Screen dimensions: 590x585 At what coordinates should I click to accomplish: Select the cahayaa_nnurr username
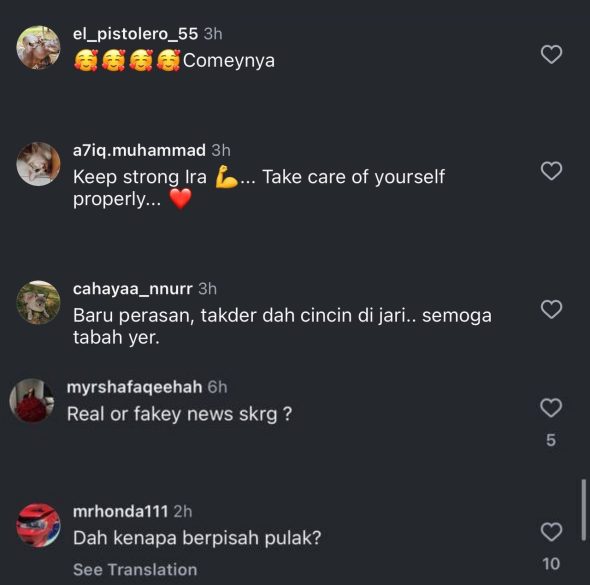point(133,289)
